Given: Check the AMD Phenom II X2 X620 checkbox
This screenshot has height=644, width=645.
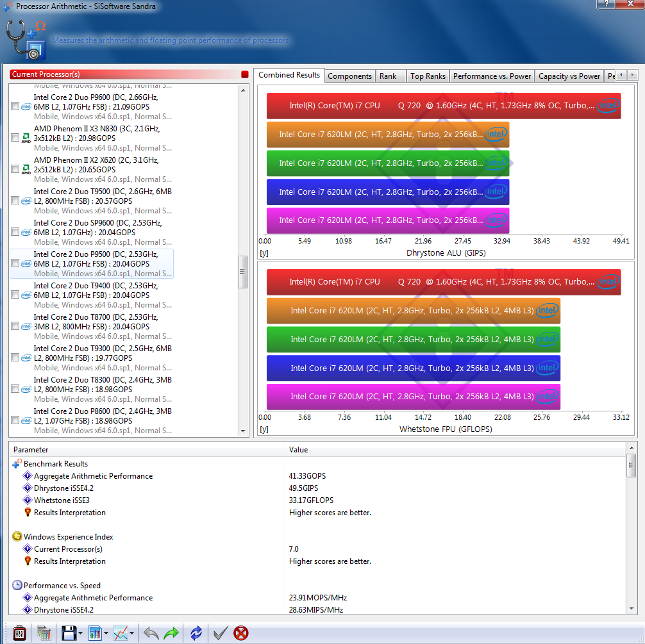Looking at the screenshot, I should [15, 169].
